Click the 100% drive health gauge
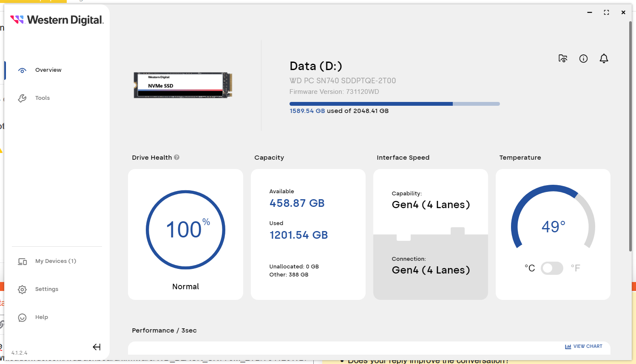The height and width of the screenshot is (364, 636). [185, 230]
